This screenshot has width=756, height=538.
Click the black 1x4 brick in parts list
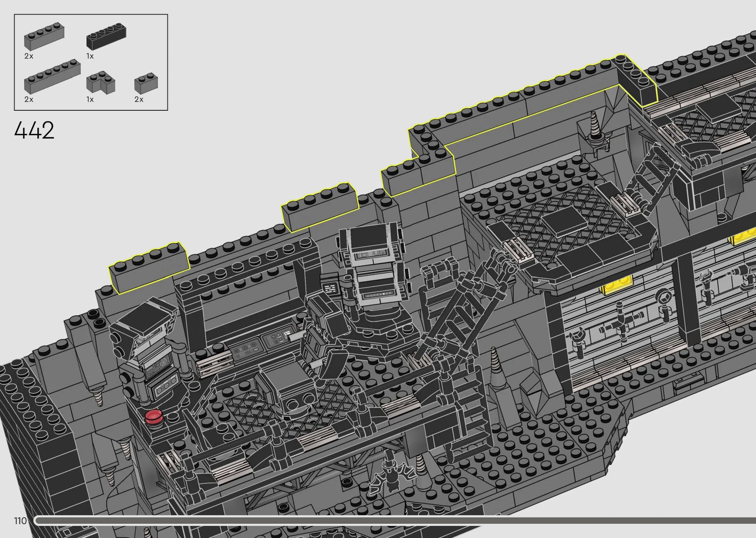pos(106,36)
